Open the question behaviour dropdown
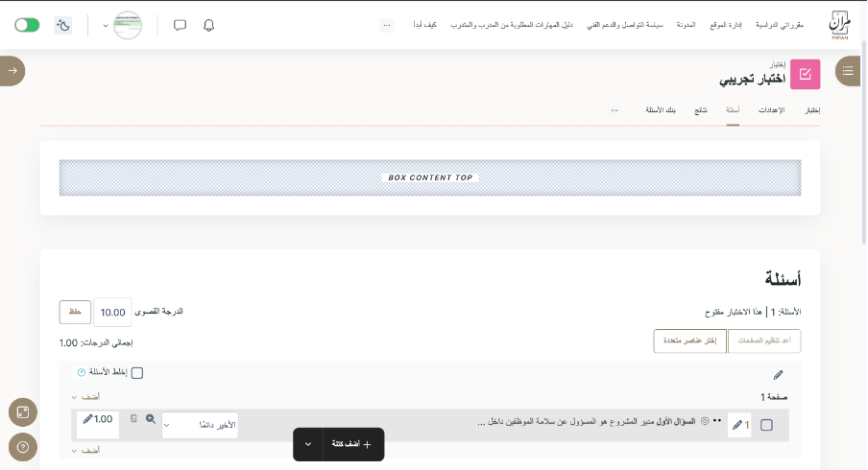 pyautogui.click(x=200, y=425)
